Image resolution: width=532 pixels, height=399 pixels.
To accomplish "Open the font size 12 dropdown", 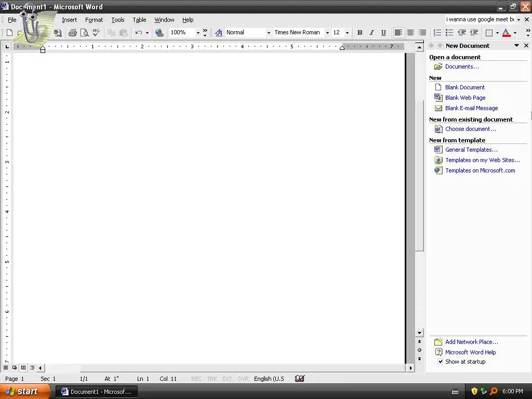I will (x=347, y=33).
